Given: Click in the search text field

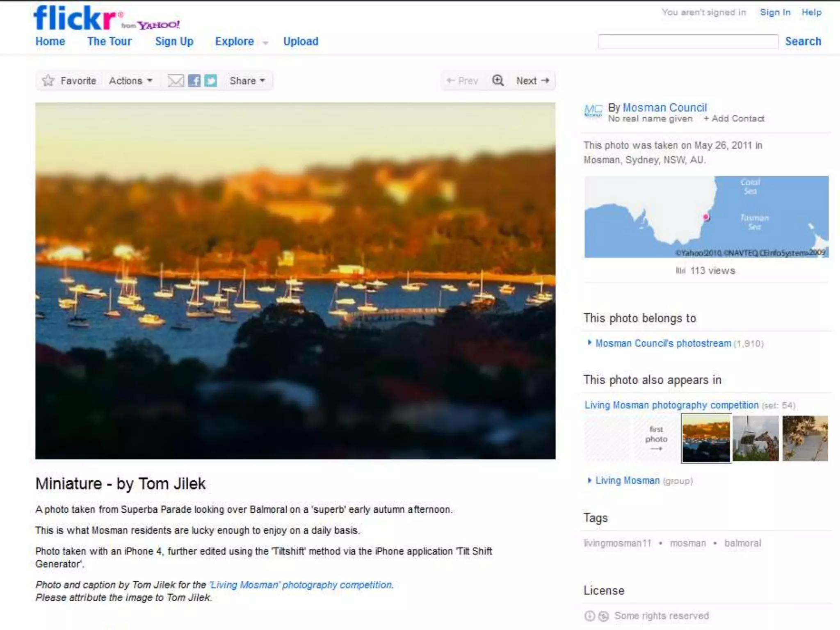Looking at the screenshot, I should coord(688,41).
